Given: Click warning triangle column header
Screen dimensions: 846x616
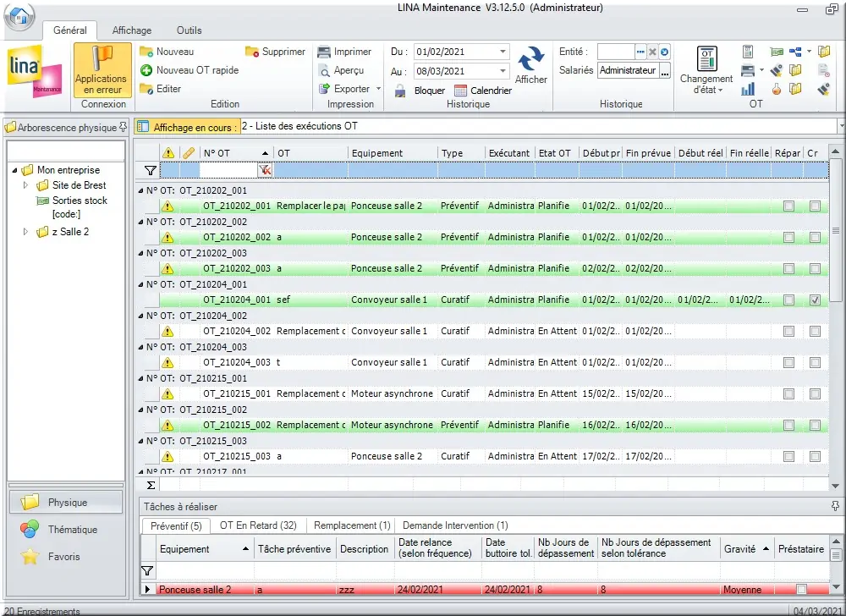Looking at the screenshot, I should tap(168, 153).
